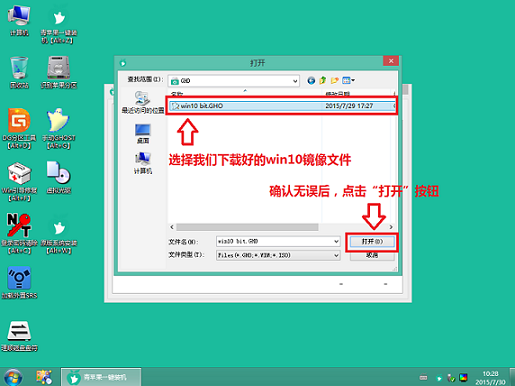Select 计算机 in the dialog places bar
The image size is (515, 386).
[x=143, y=163]
